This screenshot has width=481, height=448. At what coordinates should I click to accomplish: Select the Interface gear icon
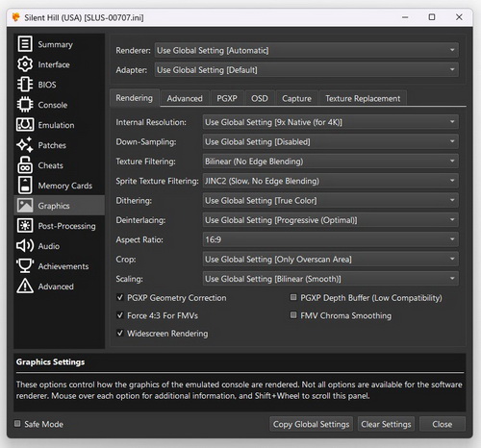pyautogui.click(x=25, y=64)
